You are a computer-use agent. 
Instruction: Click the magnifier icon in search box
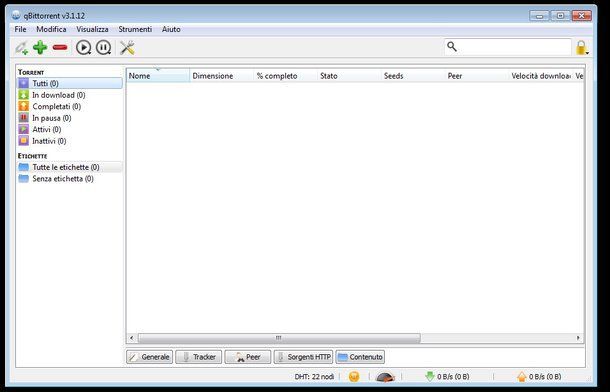(452, 47)
